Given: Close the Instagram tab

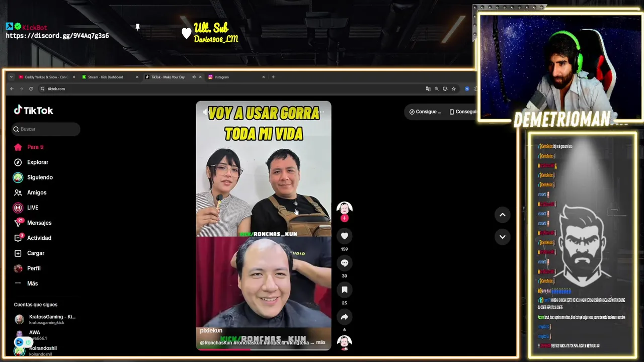Looking at the screenshot, I should pyautogui.click(x=263, y=77).
